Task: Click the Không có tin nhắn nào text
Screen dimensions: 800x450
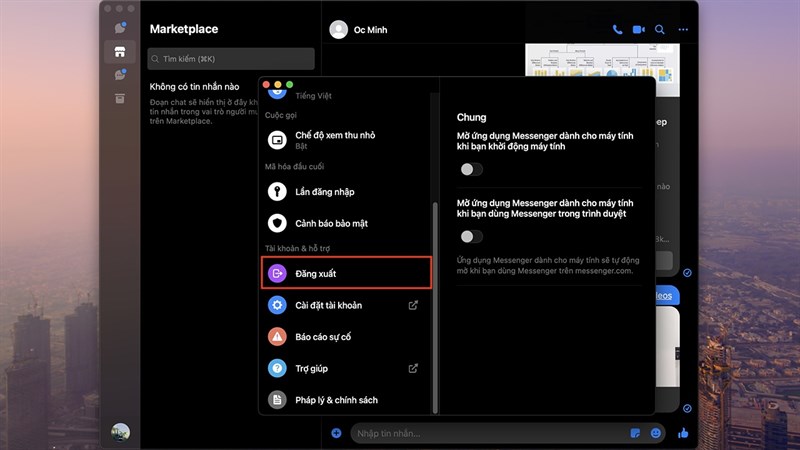Action: click(x=194, y=87)
